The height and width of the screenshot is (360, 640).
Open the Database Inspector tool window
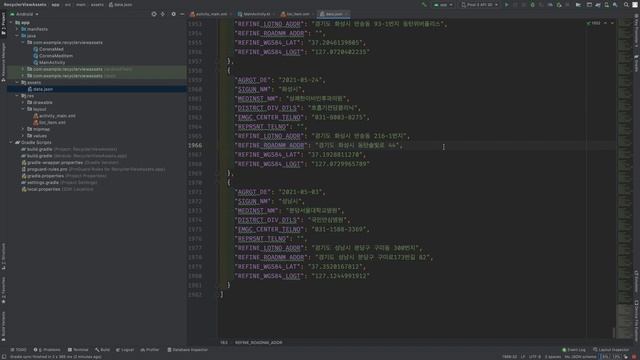[x=188, y=350]
